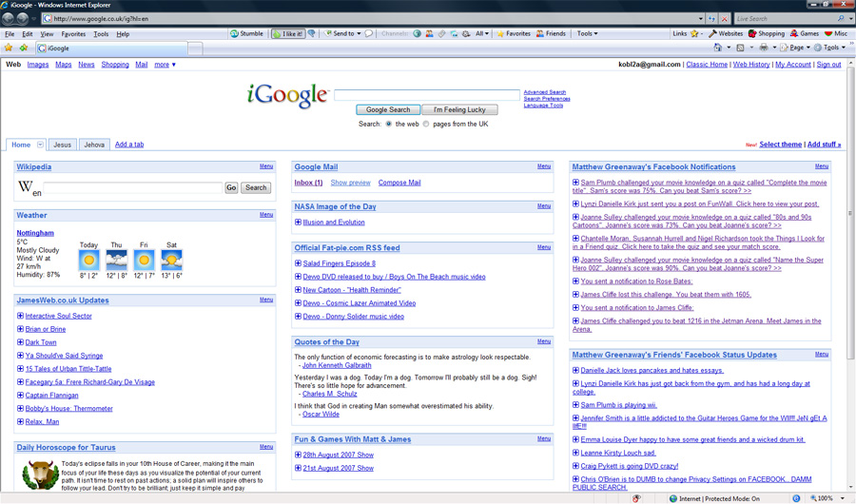Open the Websites hammer links folder
Viewport: 856px width, 504px height.
click(712, 33)
